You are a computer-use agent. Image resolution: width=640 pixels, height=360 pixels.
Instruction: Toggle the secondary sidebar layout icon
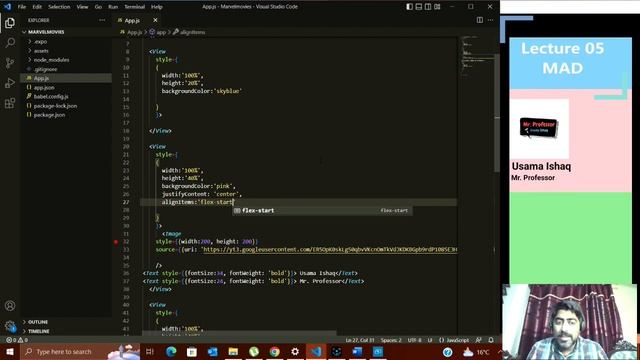point(428,7)
